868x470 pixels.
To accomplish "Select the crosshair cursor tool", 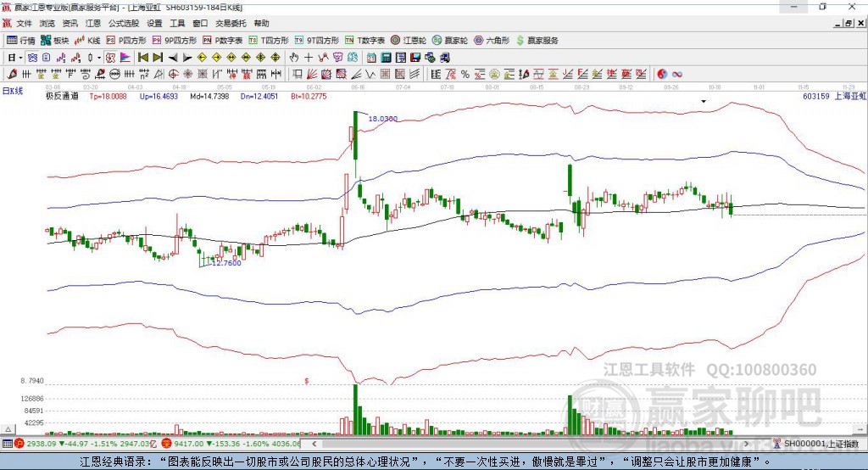I will coord(309,58).
